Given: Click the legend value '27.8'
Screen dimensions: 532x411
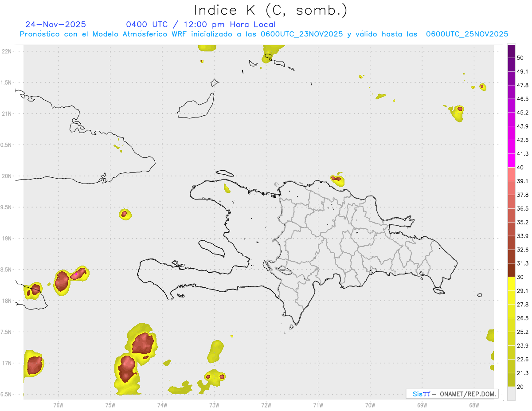Looking at the screenshot, I should [523, 305].
